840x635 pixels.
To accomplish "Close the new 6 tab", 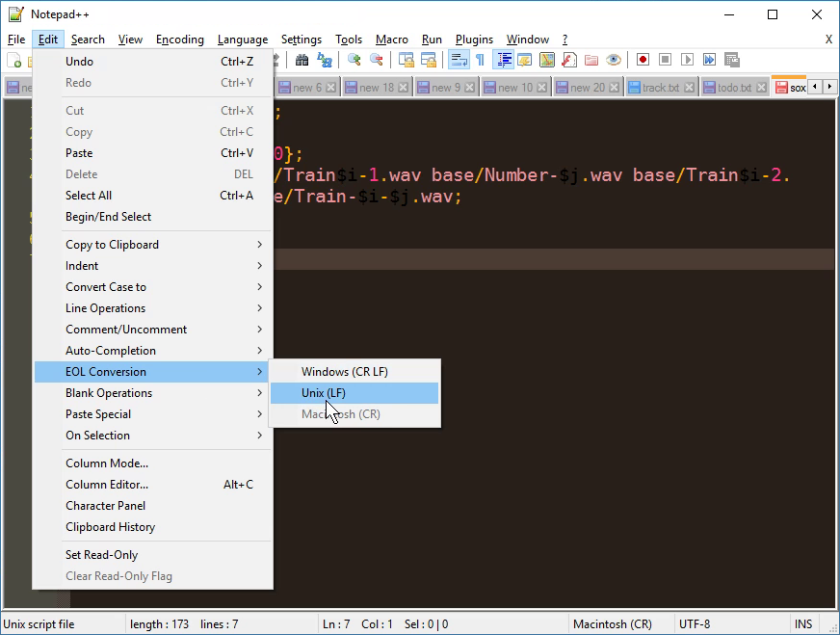I will [x=331, y=88].
